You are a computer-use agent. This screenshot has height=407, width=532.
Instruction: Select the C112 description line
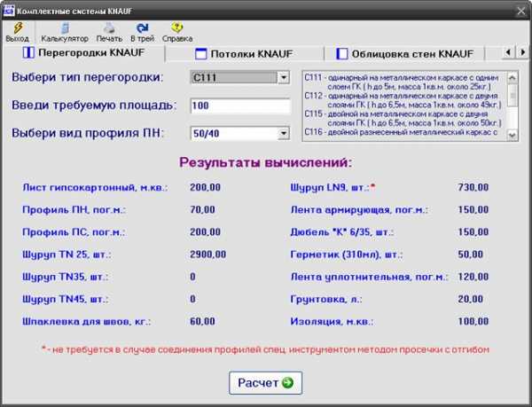coord(403,100)
